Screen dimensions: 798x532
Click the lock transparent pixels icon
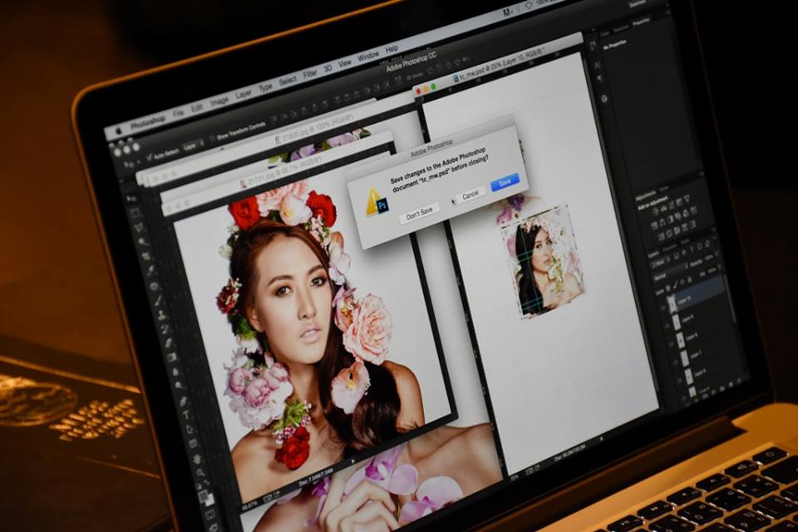point(668,288)
